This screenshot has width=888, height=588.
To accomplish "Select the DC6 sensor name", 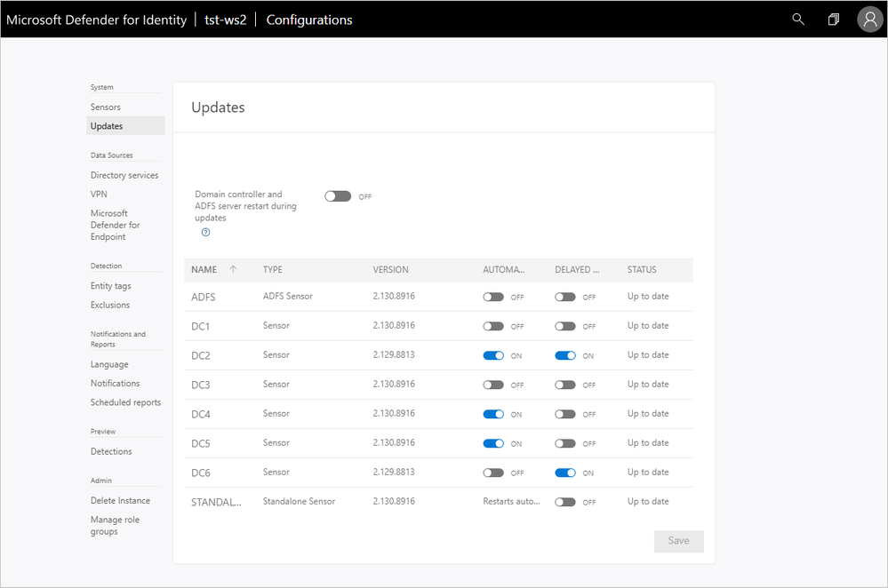I will pyautogui.click(x=201, y=473).
